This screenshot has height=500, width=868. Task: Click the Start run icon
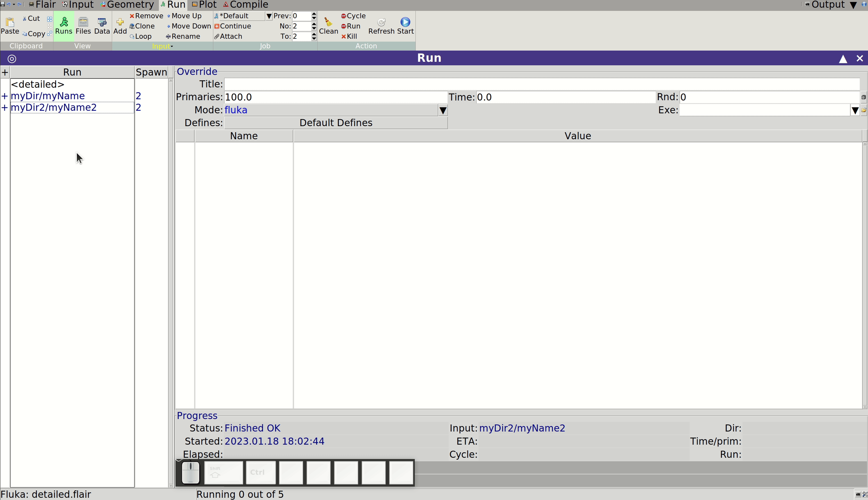[x=405, y=22]
